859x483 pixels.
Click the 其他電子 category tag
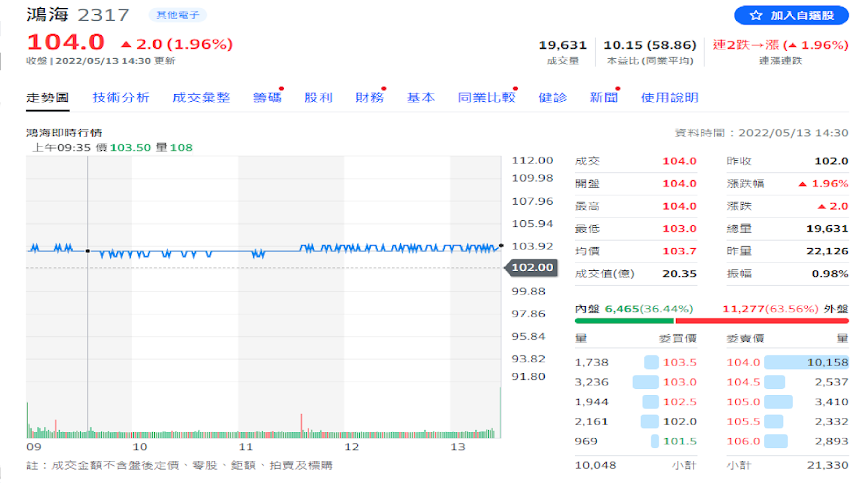pyautogui.click(x=177, y=15)
